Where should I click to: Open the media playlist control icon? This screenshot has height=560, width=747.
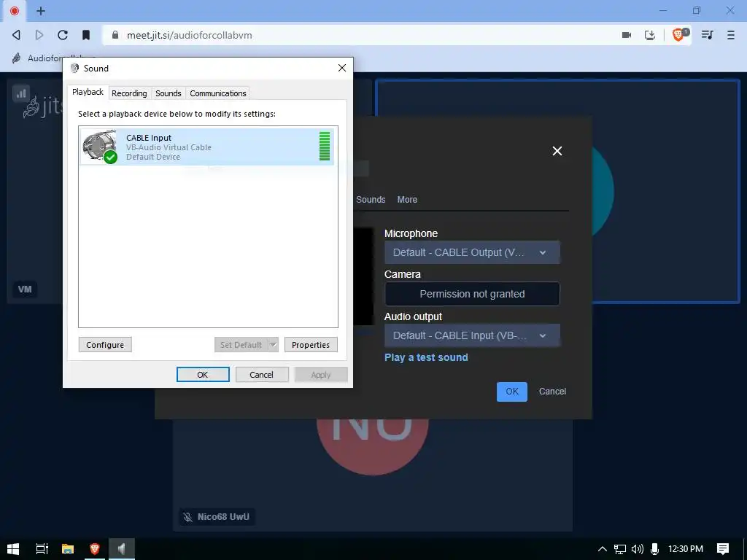coord(707,35)
